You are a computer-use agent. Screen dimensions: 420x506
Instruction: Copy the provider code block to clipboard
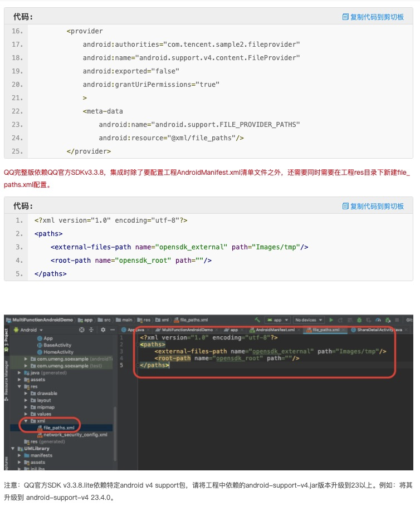pyautogui.click(x=373, y=17)
